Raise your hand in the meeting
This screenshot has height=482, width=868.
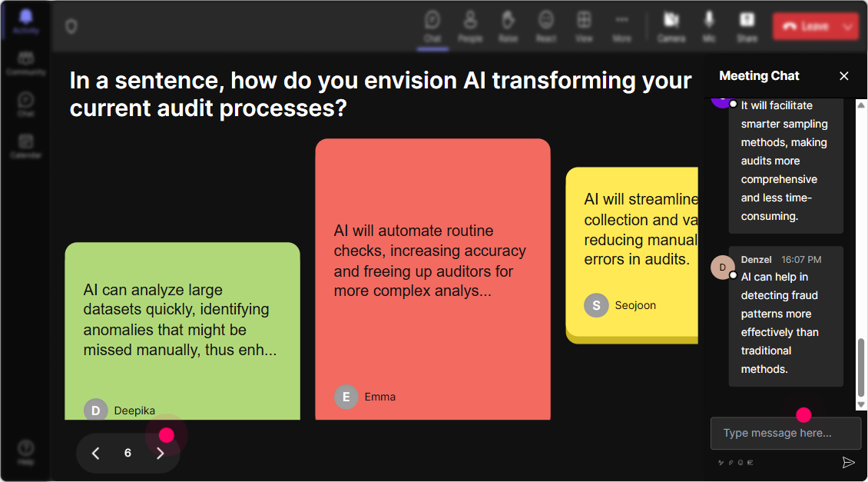[509, 26]
